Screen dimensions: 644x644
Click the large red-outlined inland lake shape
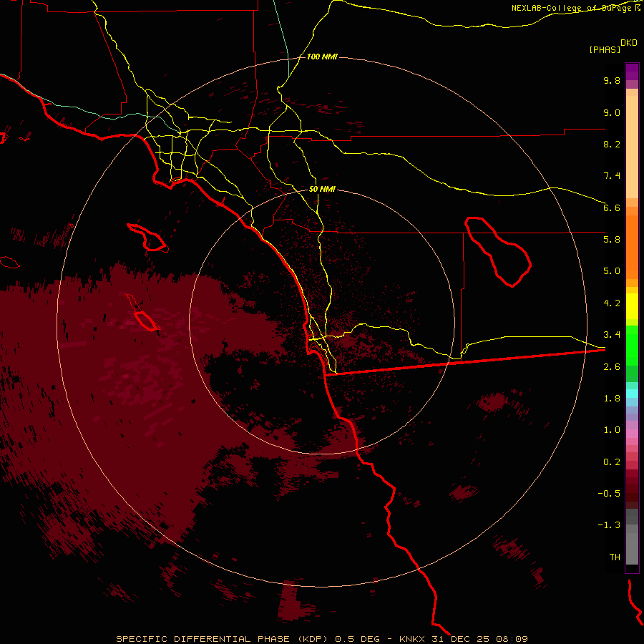(498, 252)
